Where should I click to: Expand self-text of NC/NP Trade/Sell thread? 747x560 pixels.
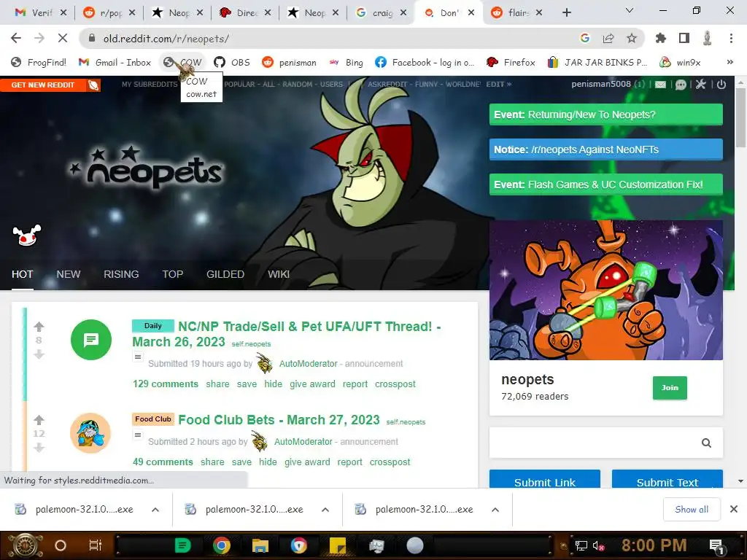point(138,357)
